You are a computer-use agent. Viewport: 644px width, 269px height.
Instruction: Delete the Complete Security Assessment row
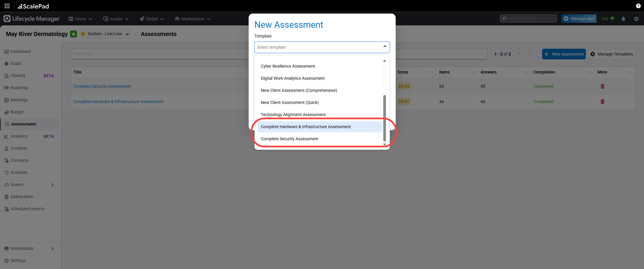click(x=602, y=86)
